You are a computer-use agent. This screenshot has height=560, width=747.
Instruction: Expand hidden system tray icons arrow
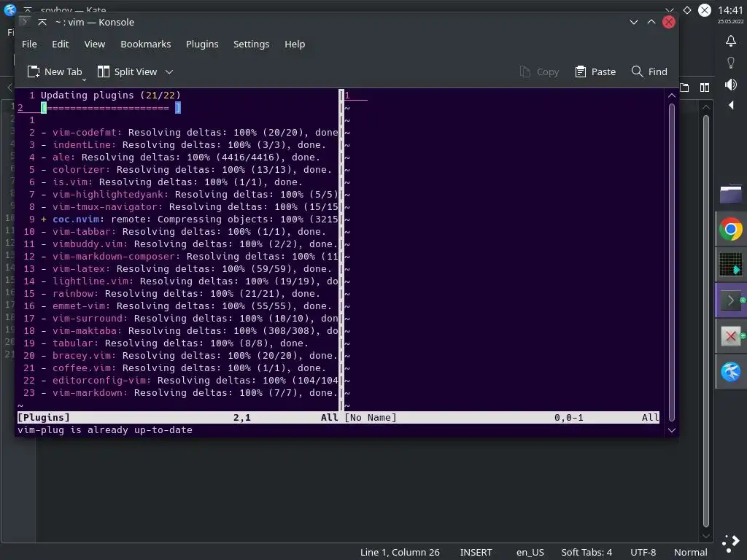(731, 105)
